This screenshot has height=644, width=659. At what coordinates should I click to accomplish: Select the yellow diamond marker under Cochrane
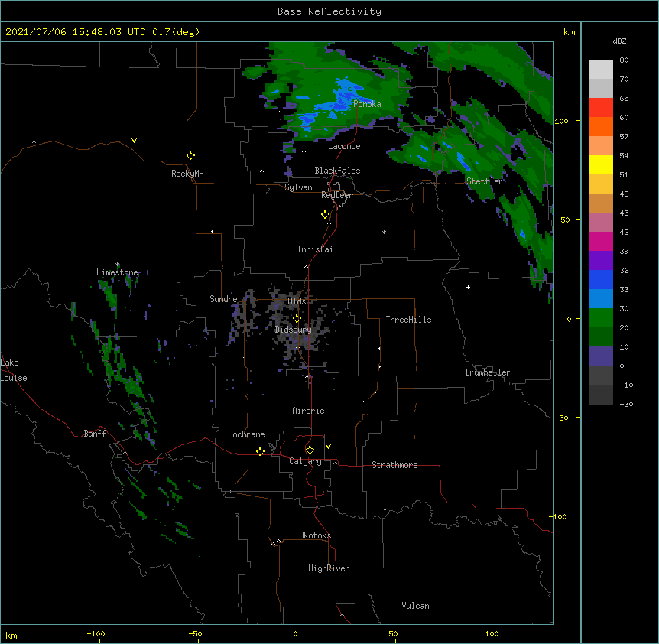[260, 452]
